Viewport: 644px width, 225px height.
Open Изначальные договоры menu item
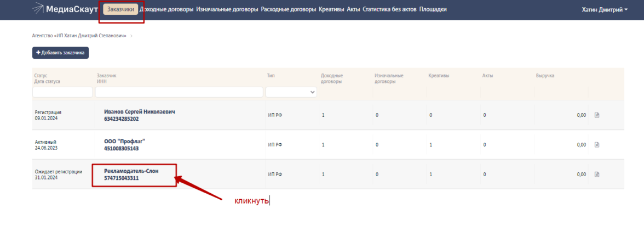227,9
